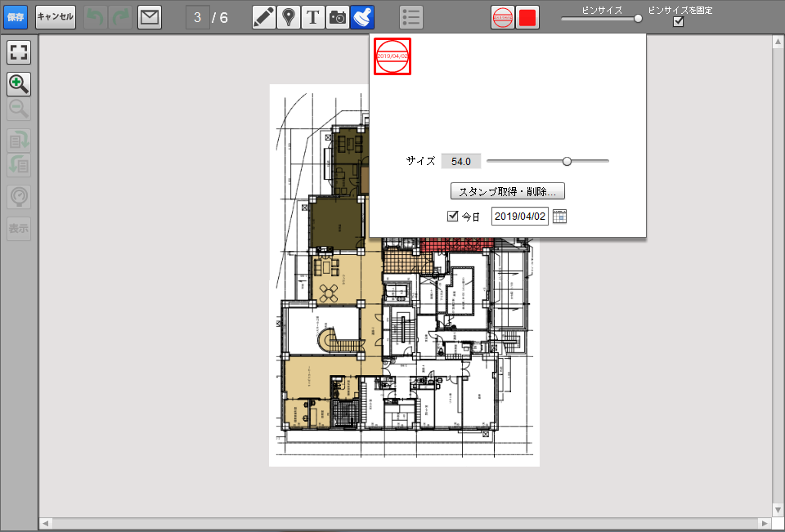This screenshot has height=532, width=785.
Task: Open the list view icon
Action: (x=412, y=17)
